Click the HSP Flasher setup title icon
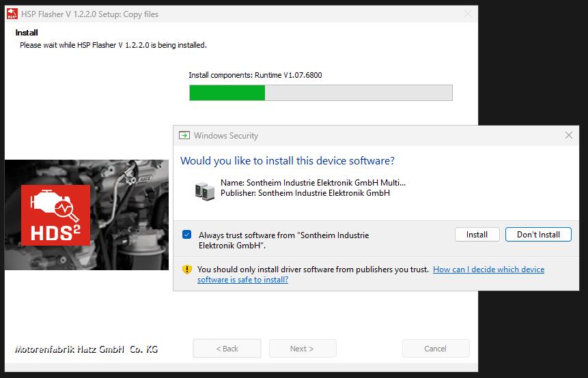This screenshot has height=378, width=588. (12, 14)
